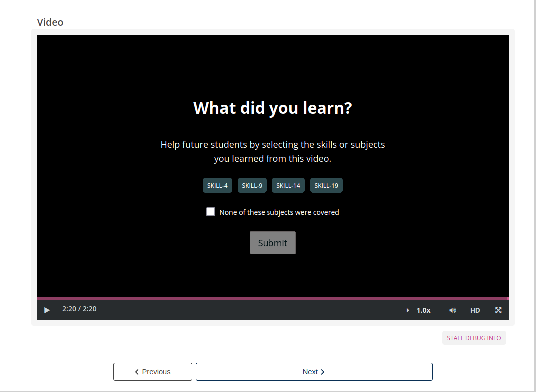Click the 'What did you learn?' heading
The height and width of the screenshot is (392, 536).
tap(272, 108)
